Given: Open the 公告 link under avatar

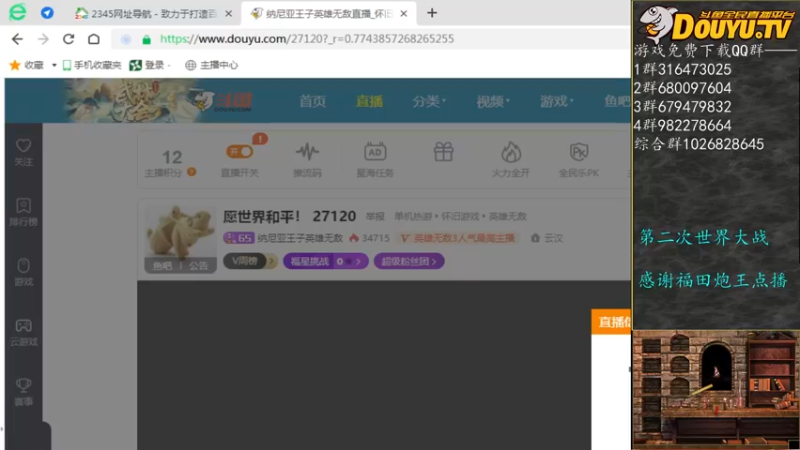Looking at the screenshot, I should tap(198, 266).
